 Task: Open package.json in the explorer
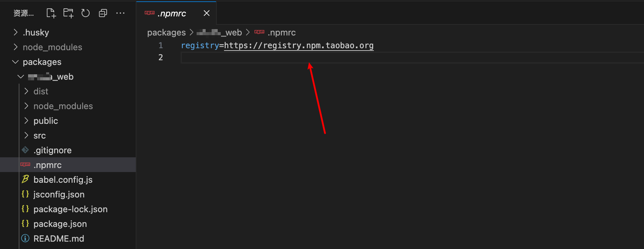click(60, 224)
